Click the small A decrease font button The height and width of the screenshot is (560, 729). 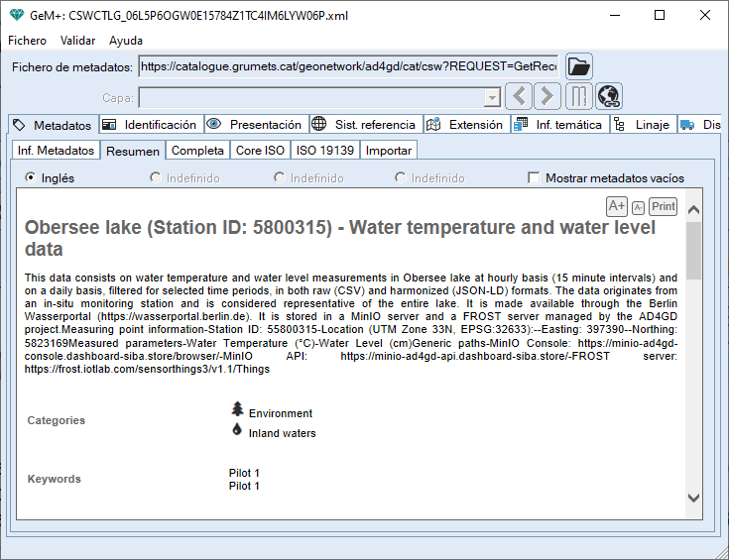click(638, 207)
